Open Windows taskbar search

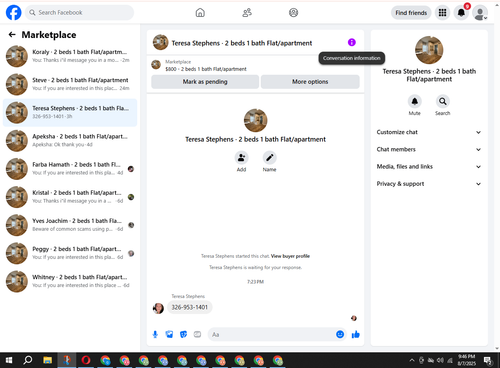tap(28, 360)
